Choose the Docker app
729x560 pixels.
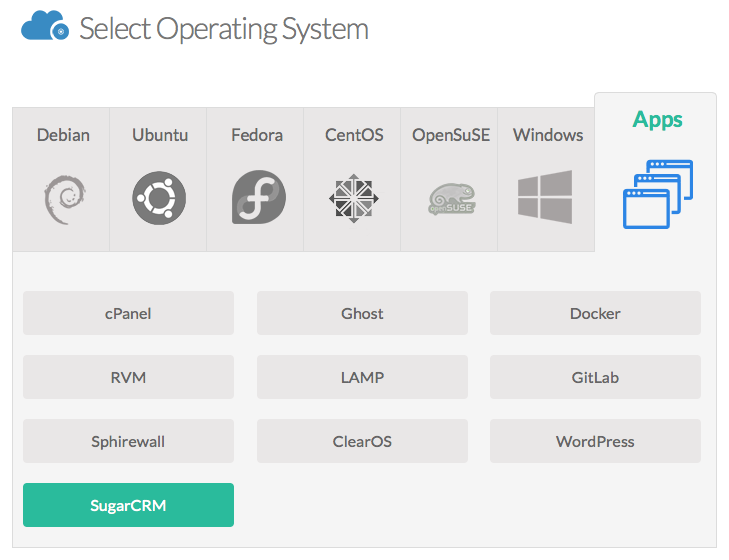(595, 313)
